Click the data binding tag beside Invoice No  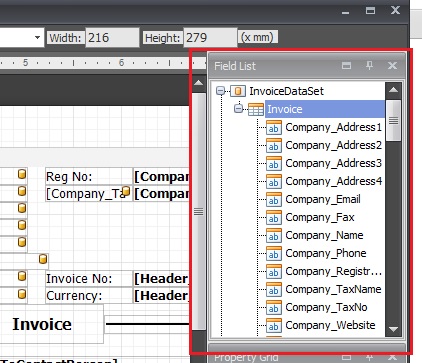(22, 276)
